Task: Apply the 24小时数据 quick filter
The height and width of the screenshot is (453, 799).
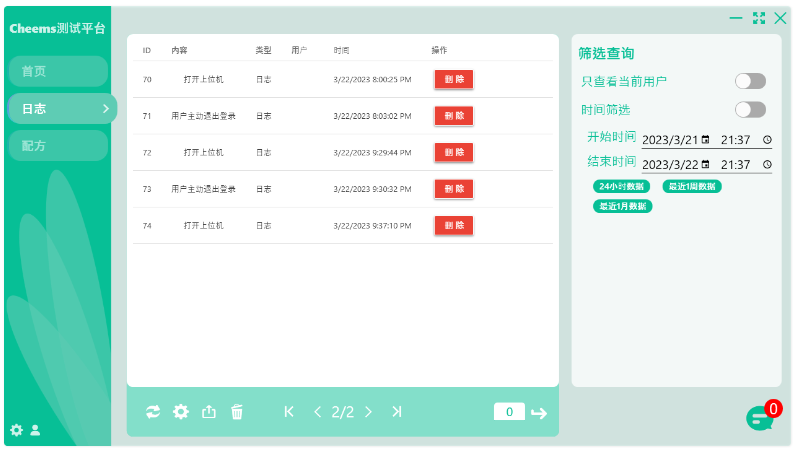Action: coord(622,186)
